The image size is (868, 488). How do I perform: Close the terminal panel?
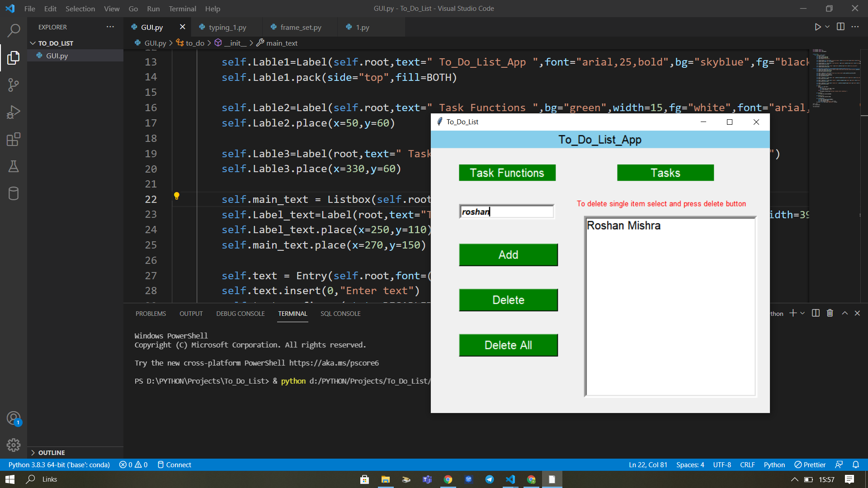857,313
